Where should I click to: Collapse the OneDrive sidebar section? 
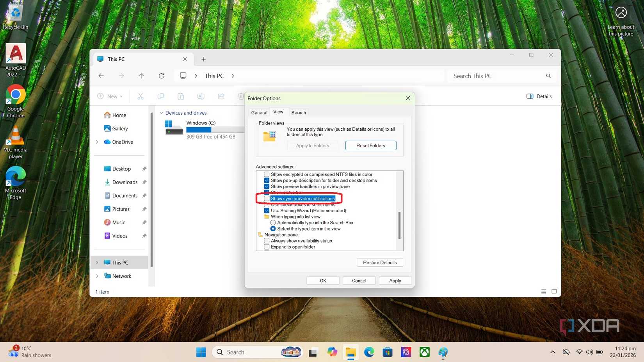tap(97, 142)
